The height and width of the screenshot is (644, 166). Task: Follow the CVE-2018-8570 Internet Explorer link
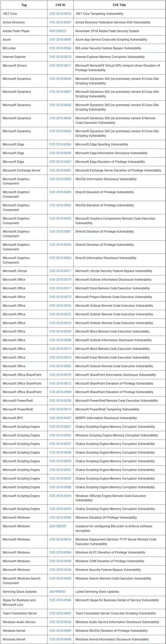point(60,57)
